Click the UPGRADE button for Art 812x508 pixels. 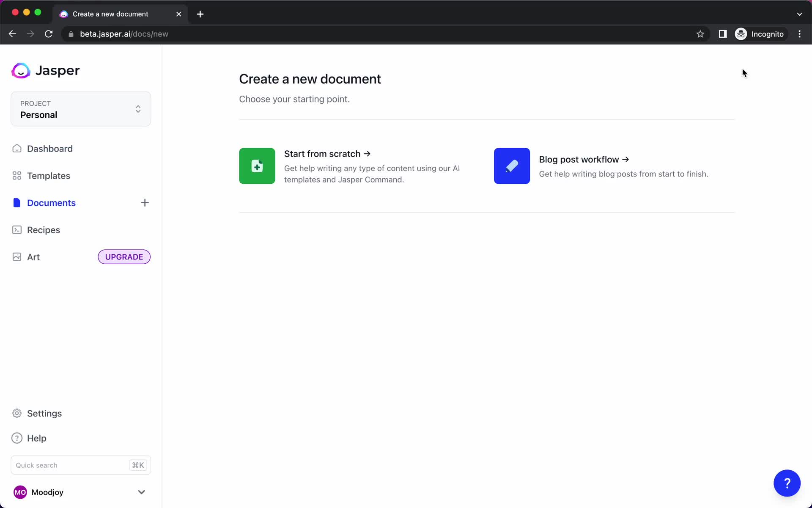[x=124, y=257]
